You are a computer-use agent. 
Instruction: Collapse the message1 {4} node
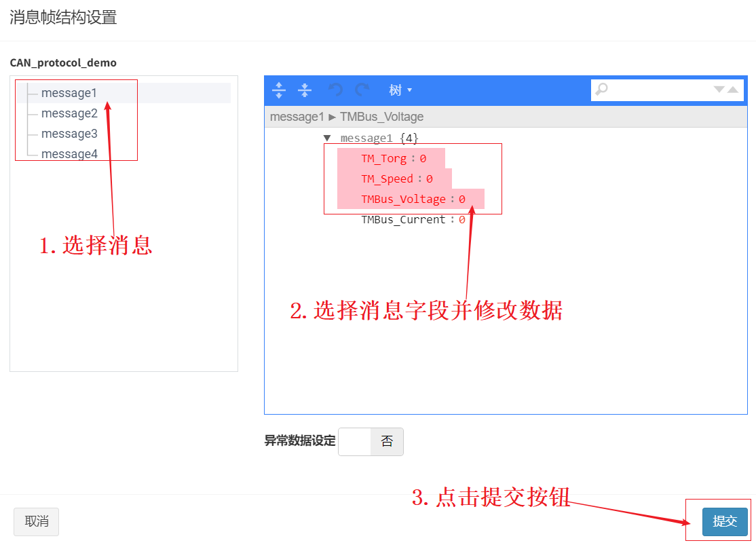coord(327,138)
